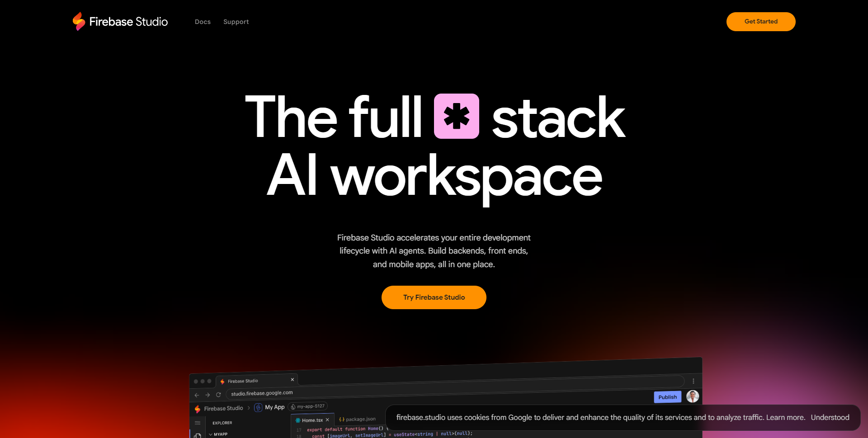The height and width of the screenshot is (438, 868).
Task: Click the browser reload icon in preview
Action: (x=218, y=395)
